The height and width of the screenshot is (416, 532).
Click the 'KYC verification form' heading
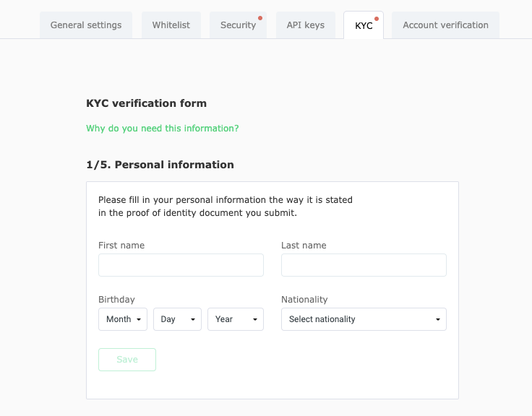(146, 103)
